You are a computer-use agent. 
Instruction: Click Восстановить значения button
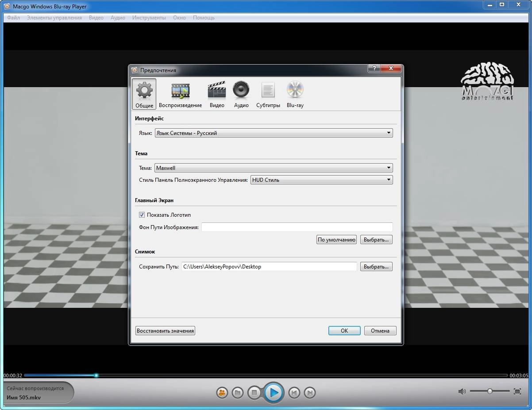(165, 331)
